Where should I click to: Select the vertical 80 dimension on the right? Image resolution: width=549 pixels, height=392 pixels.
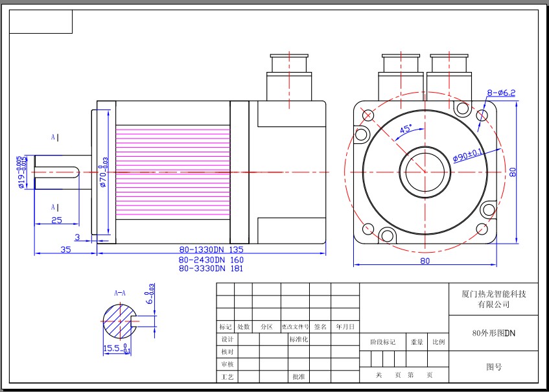click(x=513, y=172)
